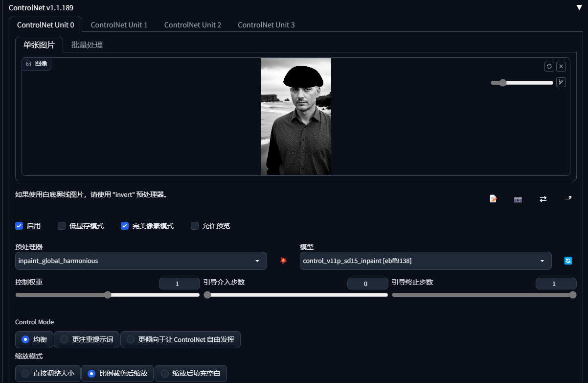Select 直接调整大小 resize mode

click(x=48, y=373)
